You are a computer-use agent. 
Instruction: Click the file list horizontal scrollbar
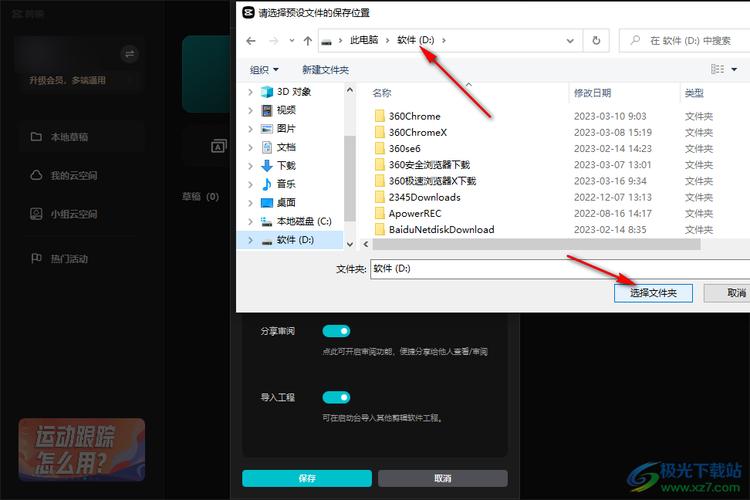click(537, 244)
